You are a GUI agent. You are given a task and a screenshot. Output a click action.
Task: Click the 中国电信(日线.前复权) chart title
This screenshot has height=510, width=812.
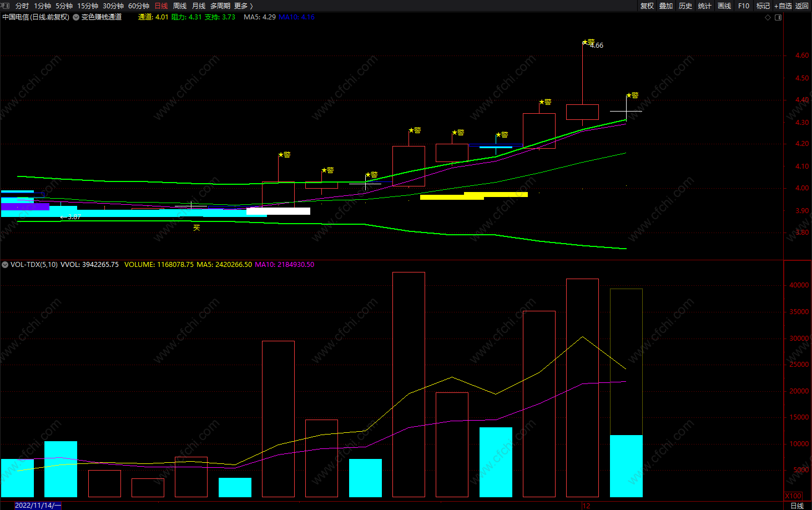[36, 17]
